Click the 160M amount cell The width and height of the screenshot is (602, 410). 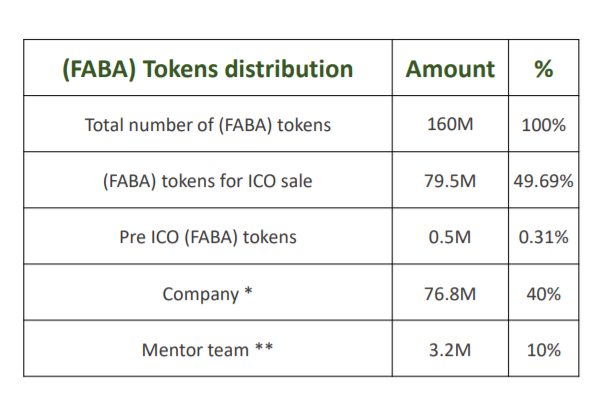(450, 125)
